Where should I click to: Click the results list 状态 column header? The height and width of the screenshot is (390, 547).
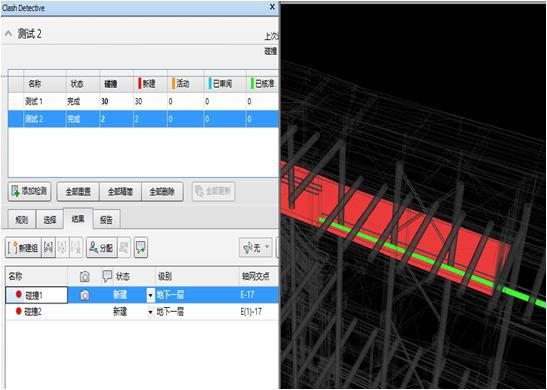click(x=122, y=277)
